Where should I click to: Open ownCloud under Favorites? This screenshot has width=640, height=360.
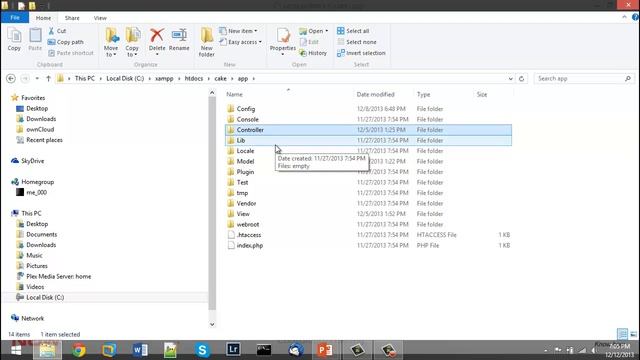tap(40, 129)
